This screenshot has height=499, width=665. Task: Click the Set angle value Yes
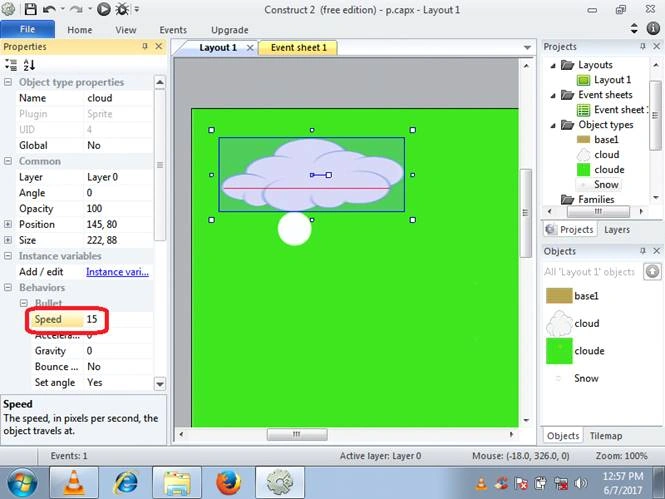point(119,382)
